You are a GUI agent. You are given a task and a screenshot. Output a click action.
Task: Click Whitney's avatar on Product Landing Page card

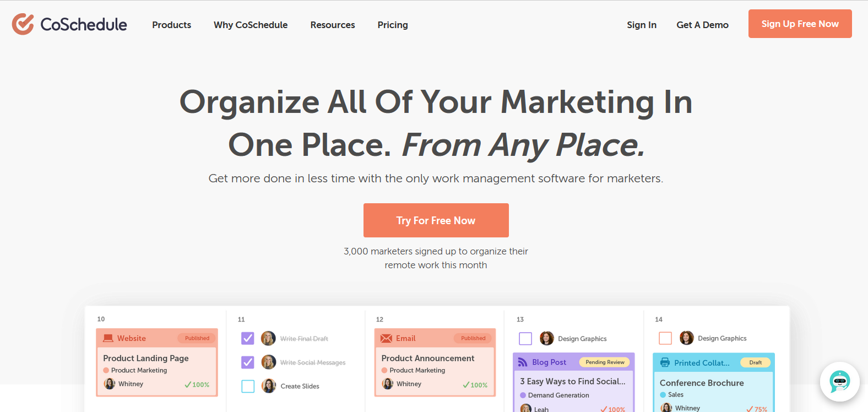click(x=110, y=383)
